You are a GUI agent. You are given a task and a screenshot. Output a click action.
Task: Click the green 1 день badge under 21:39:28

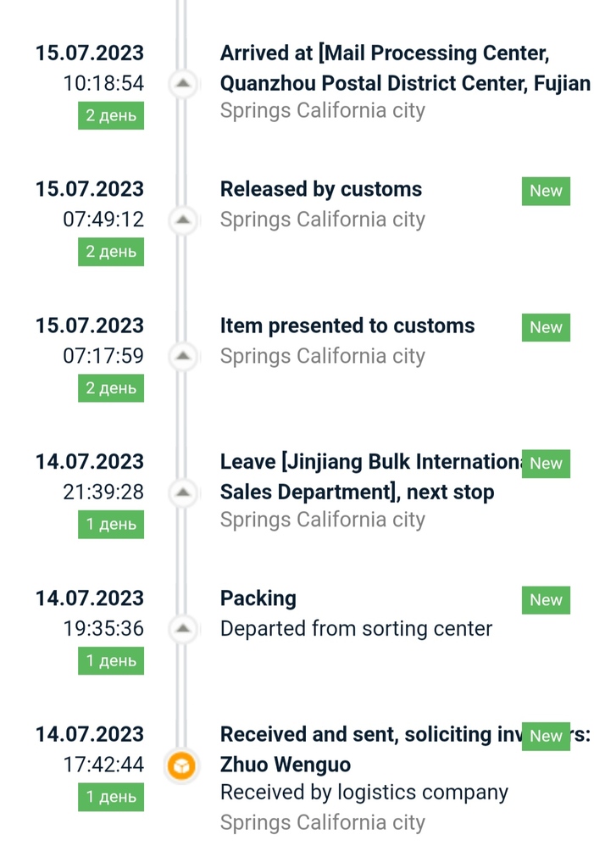(x=111, y=525)
